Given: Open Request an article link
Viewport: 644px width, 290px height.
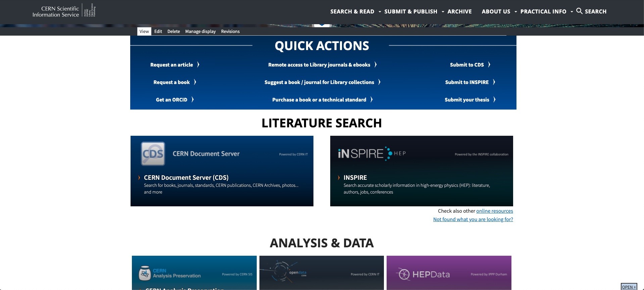Looking at the screenshot, I should [171, 65].
